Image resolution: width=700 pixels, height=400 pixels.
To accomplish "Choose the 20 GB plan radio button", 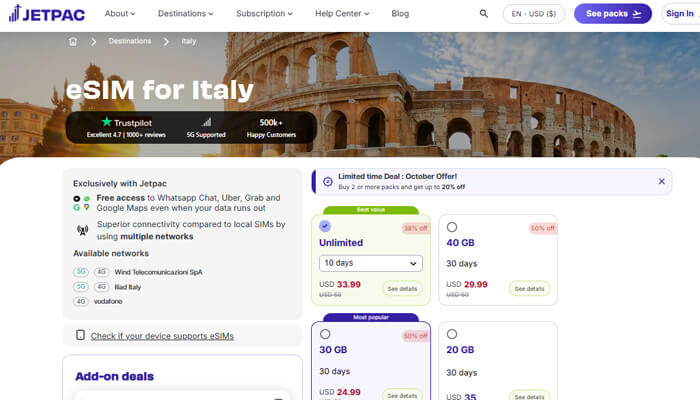I will point(452,334).
